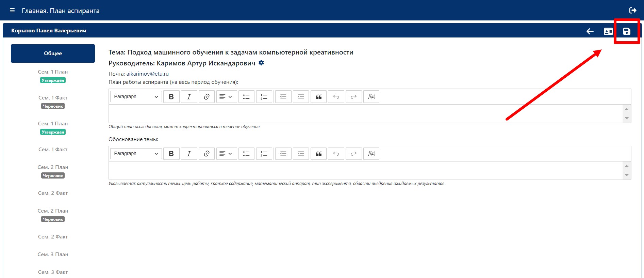Add numbered list in the work plan editor
Screen dimensions: 644x278
(x=264, y=97)
